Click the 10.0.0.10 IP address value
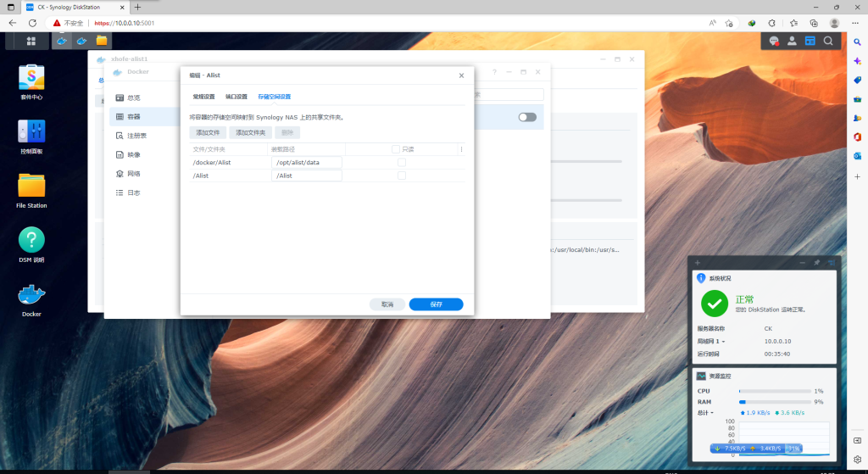Screen dimensions: 868x474 click(778, 341)
